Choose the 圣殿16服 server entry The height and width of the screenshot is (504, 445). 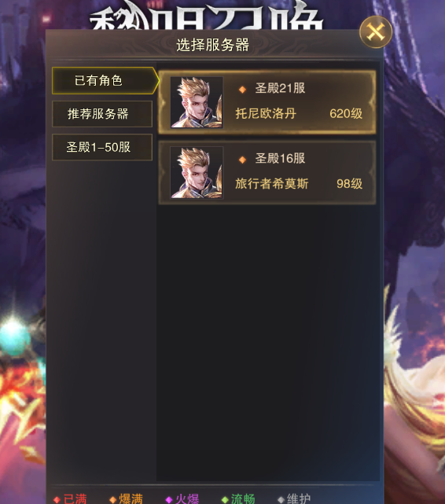[x=267, y=172]
